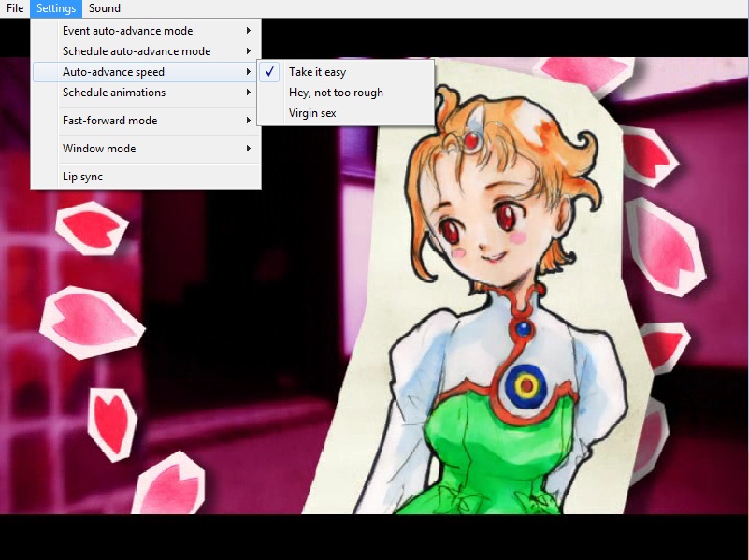749x560 pixels.
Task: Click the Auto-advance speed label
Action: (113, 72)
